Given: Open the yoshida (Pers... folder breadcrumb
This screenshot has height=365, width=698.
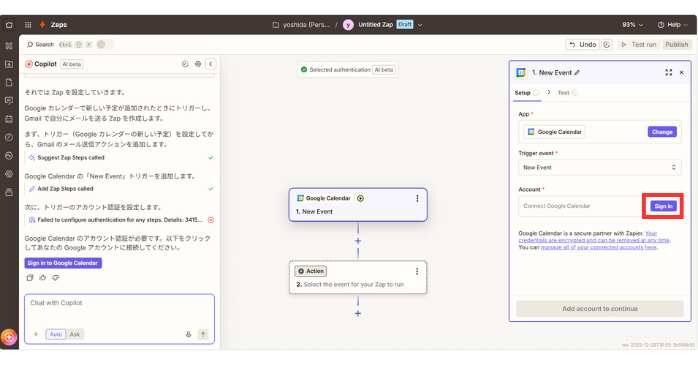Looking at the screenshot, I should coord(301,25).
